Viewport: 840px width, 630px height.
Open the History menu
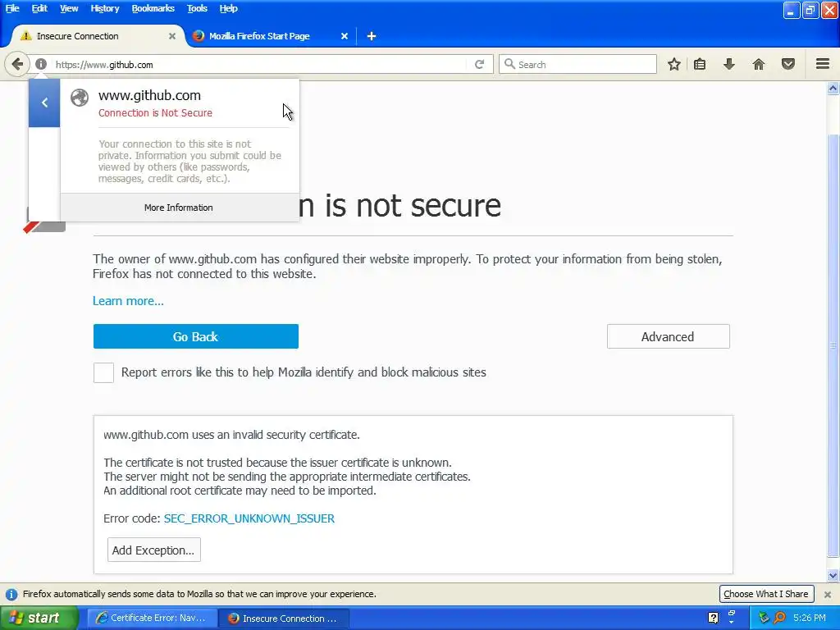coord(104,8)
